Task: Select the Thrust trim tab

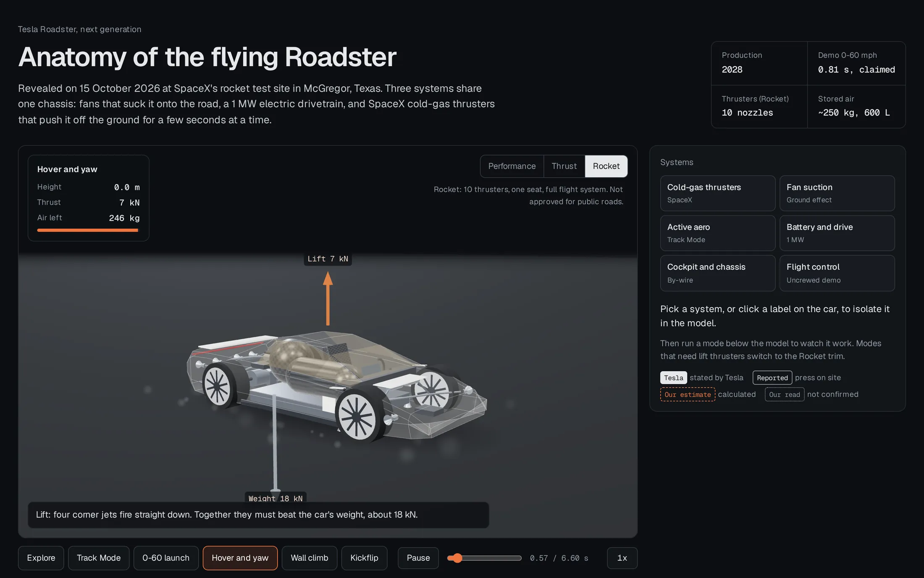Action: click(x=564, y=166)
